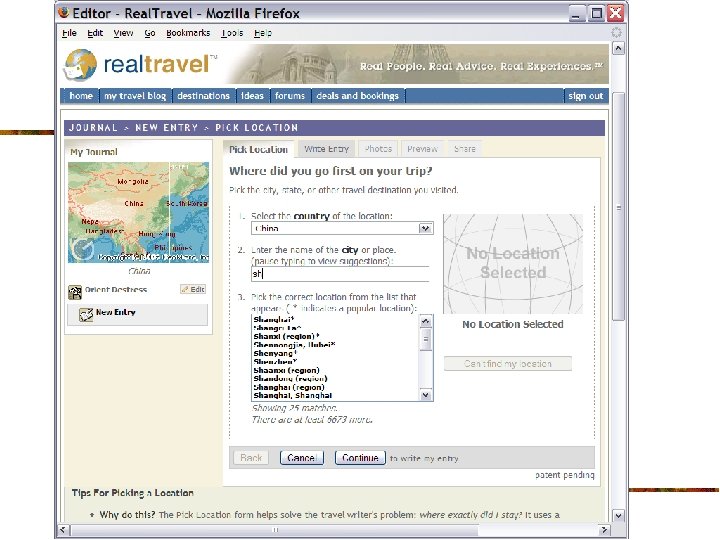Open my travel blog link
Viewport: 720px width, 540px height.
135,96
